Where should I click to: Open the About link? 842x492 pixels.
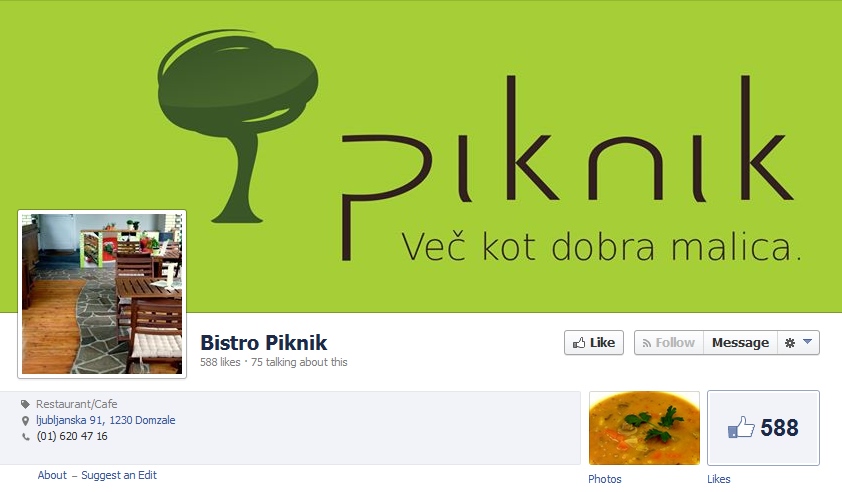pyautogui.click(x=52, y=475)
